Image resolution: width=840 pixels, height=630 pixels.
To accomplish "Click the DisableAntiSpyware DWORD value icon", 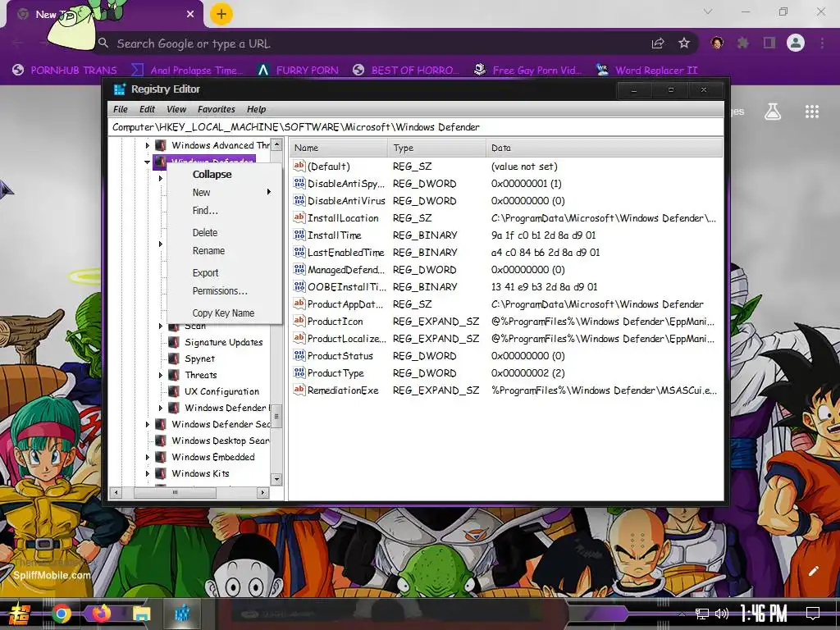I will (299, 183).
